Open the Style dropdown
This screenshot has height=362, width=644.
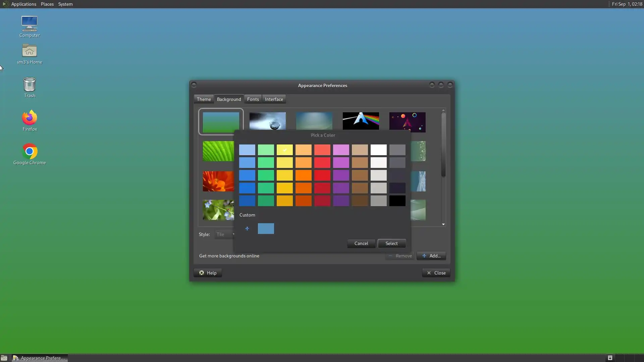pyautogui.click(x=224, y=234)
